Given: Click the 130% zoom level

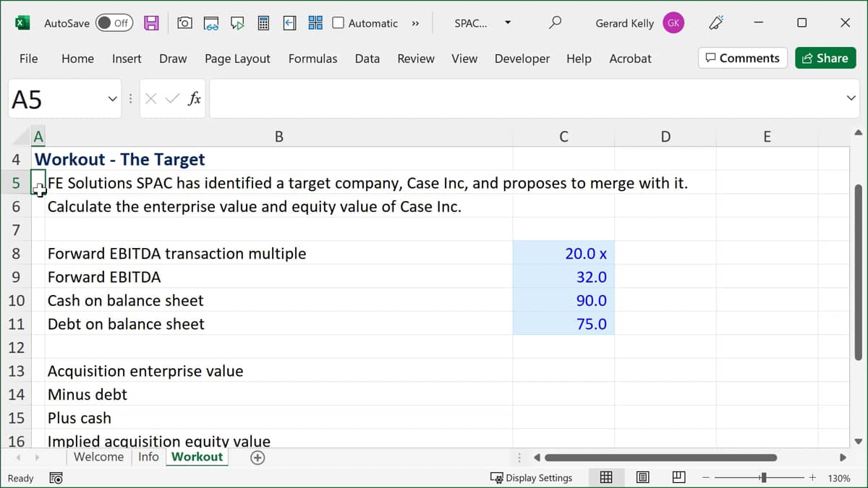Looking at the screenshot, I should coord(839,478).
